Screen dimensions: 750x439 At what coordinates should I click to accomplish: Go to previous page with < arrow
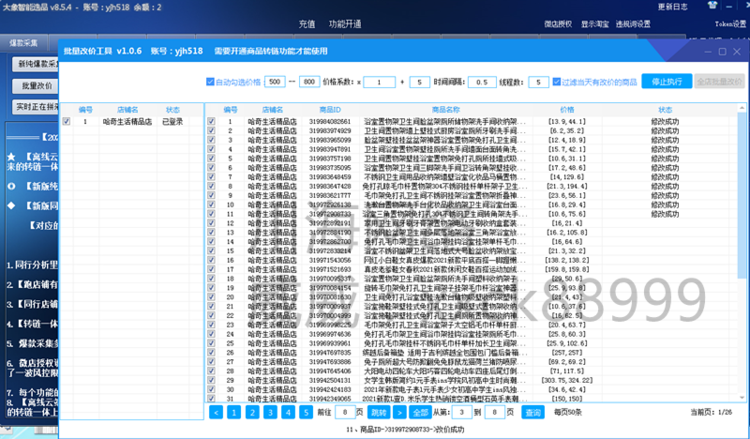pos(216,411)
